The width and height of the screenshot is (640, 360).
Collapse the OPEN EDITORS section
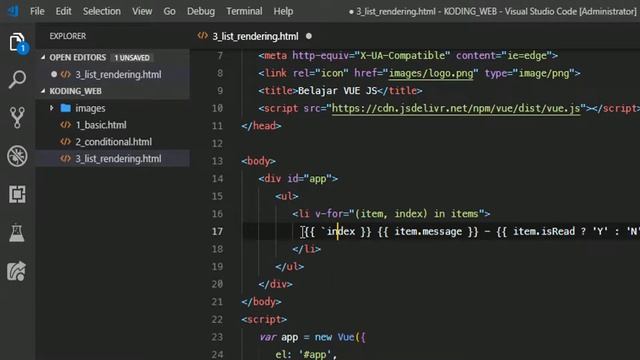[x=43, y=58]
